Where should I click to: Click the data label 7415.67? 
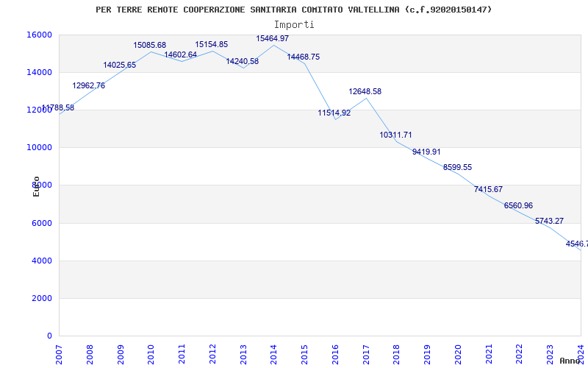[488, 190]
